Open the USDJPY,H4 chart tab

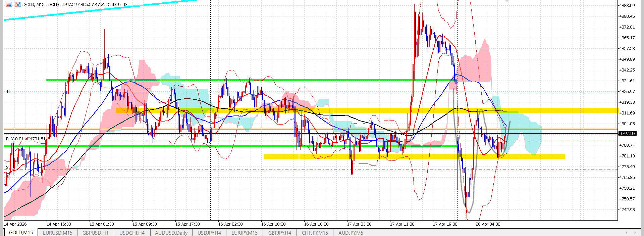[x=209, y=233]
